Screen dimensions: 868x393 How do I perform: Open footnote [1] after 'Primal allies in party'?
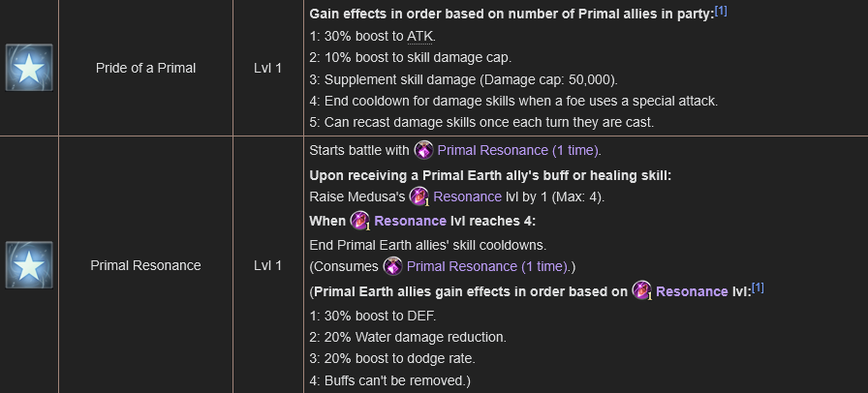721,12
